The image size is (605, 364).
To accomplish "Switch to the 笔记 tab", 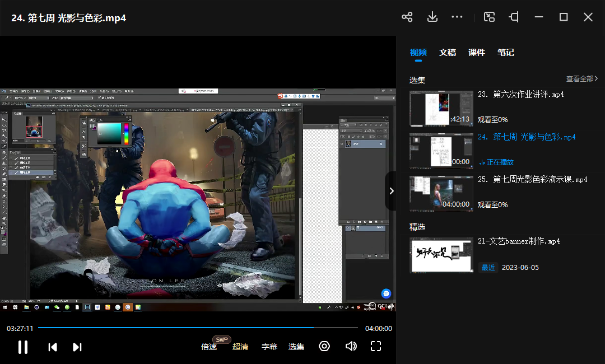I will 505,53.
